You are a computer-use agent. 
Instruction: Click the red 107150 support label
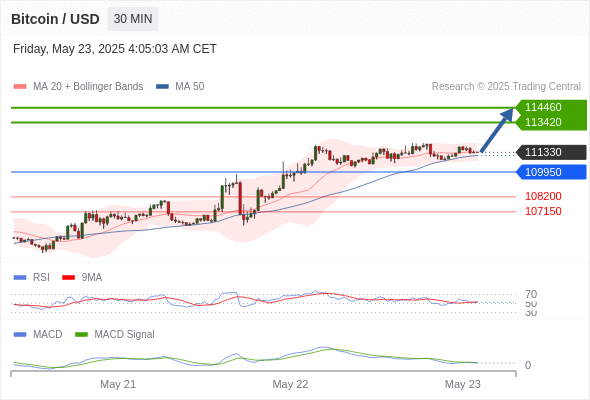point(543,211)
